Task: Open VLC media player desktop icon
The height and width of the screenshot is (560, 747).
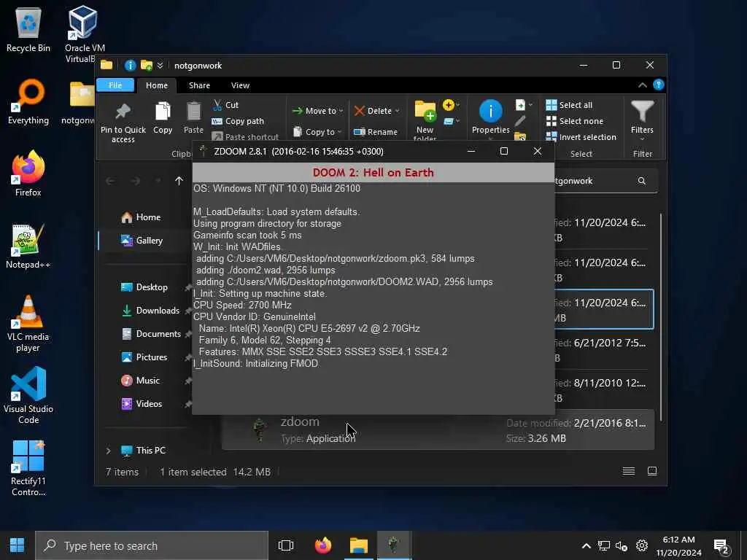Action: 28,323
